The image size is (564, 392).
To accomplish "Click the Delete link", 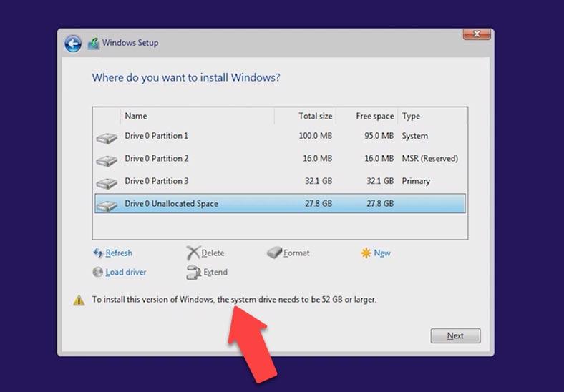I will (213, 253).
